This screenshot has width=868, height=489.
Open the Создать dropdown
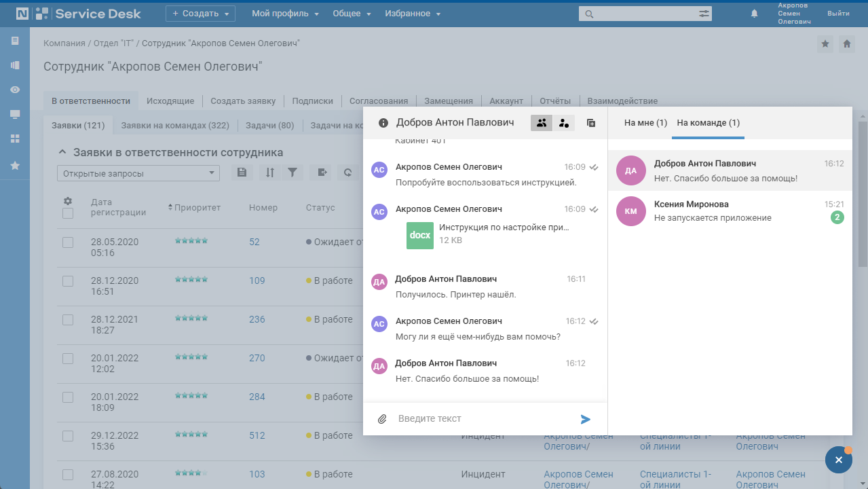point(200,14)
